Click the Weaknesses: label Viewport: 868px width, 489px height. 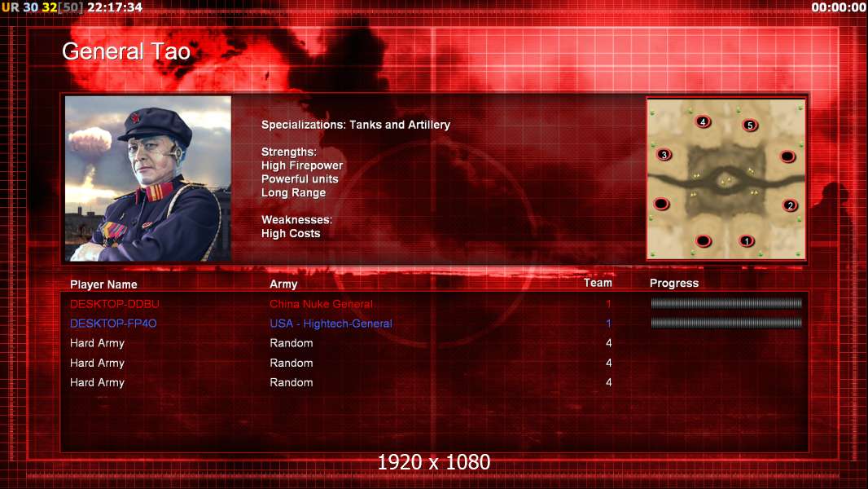[296, 220]
